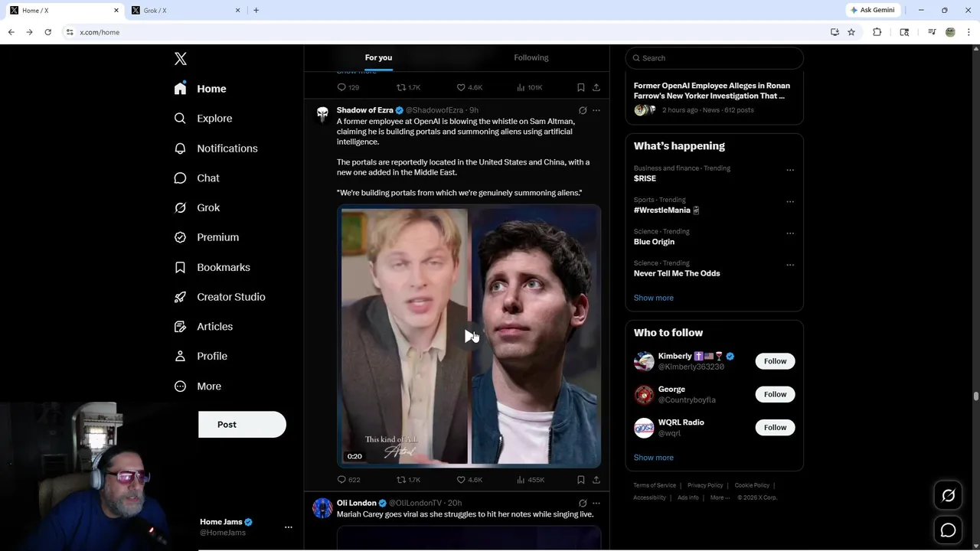Open options for Never Tell Me The Odds
Viewport: 980px width, 551px height.
(x=790, y=265)
